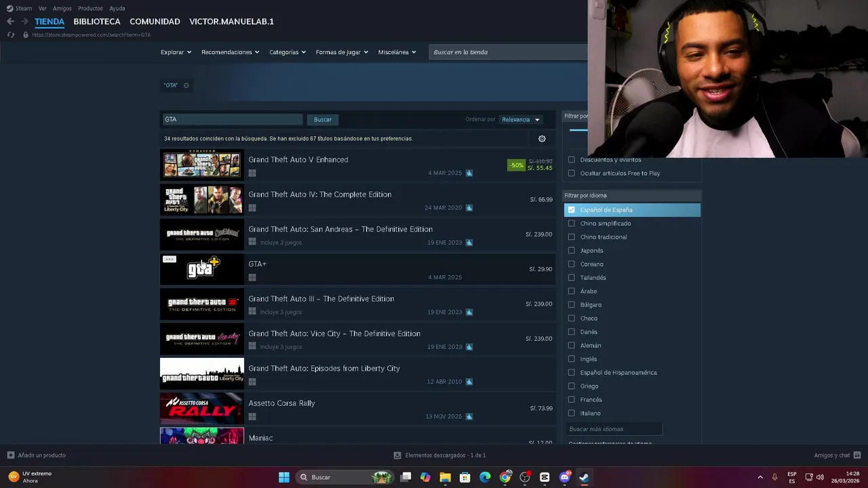Screen dimensions: 868x488
Task: Check Alemán language filter
Action: (x=572, y=346)
